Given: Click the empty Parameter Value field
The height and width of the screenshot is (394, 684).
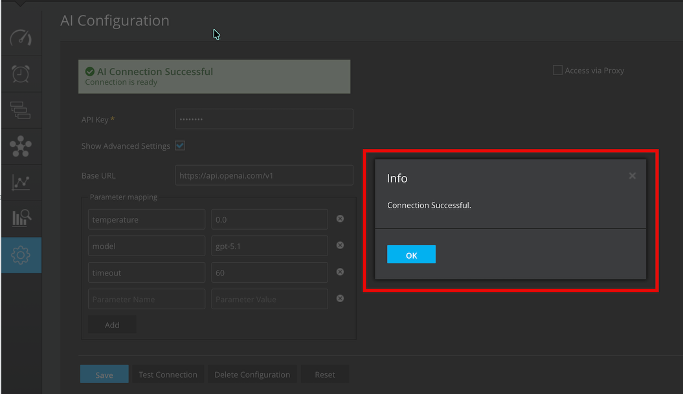Looking at the screenshot, I should click(269, 299).
